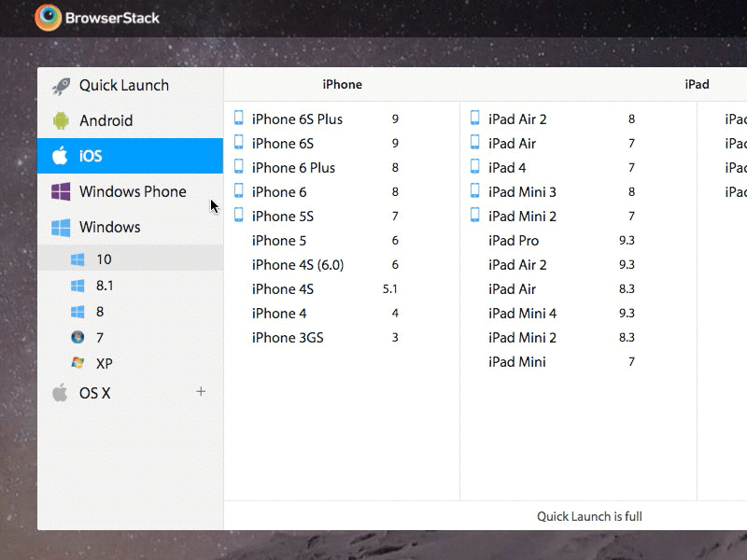The height and width of the screenshot is (560, 747).
Task: Select the Android platform
Action: [130, 120]
